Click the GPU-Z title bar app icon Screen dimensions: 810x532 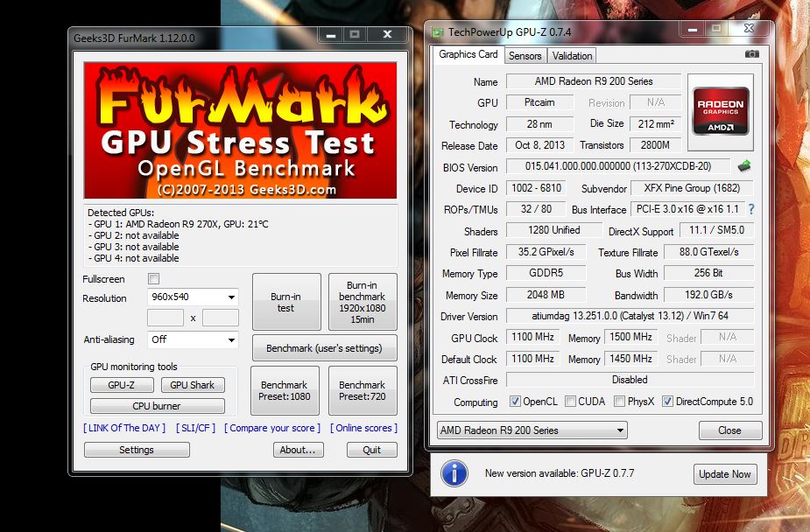438,32
